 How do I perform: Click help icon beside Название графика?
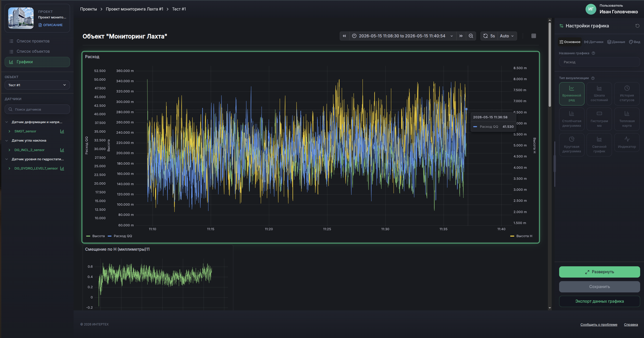[x=593, y=53]
